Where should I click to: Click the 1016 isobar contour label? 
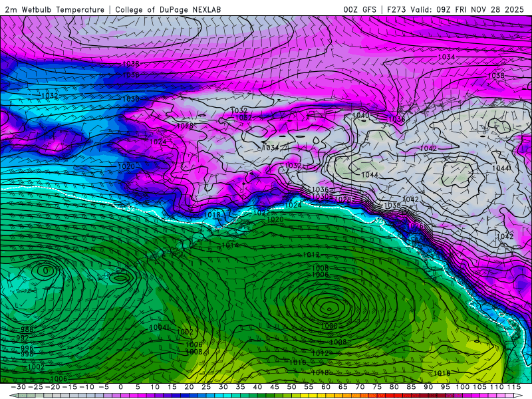297,362
